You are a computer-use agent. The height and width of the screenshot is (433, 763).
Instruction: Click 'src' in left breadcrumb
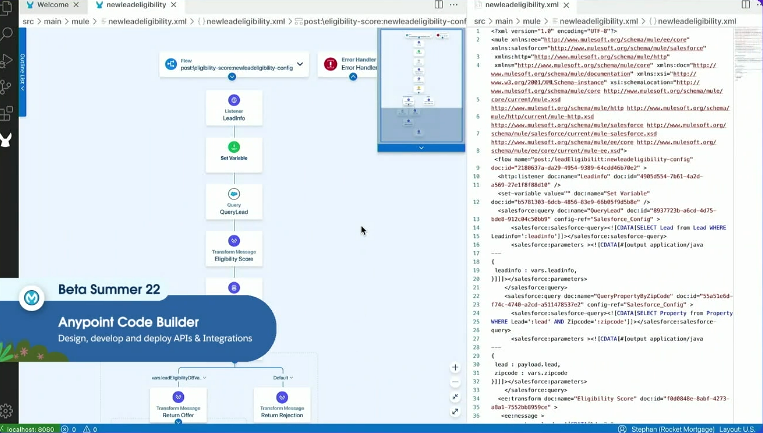(28, 21)
